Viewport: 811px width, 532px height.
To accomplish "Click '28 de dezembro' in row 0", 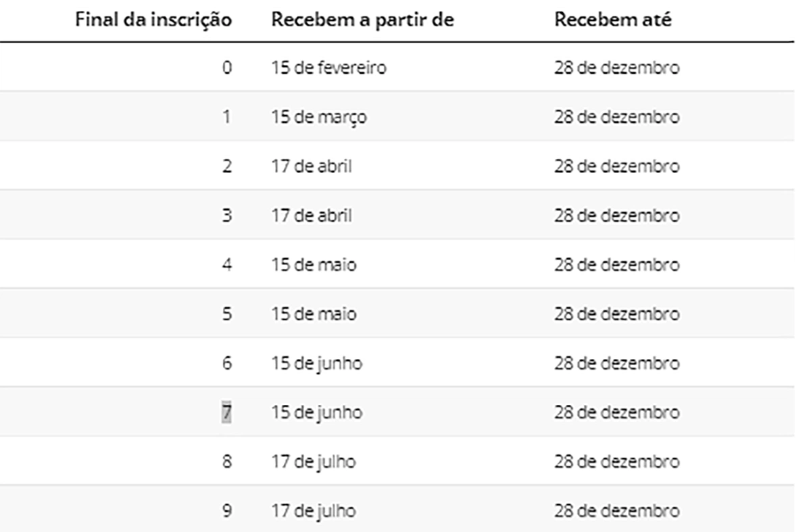I will [617, 68].
